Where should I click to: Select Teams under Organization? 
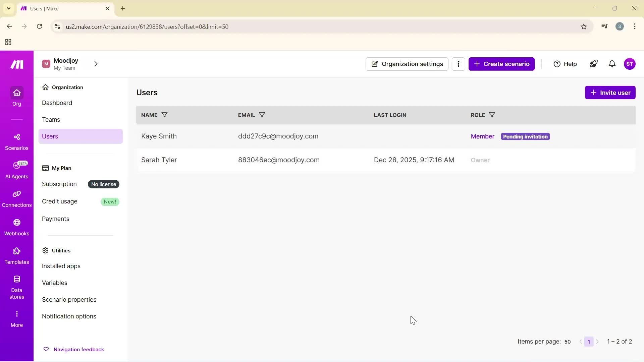pyautogui.click(x=51, y=119)
